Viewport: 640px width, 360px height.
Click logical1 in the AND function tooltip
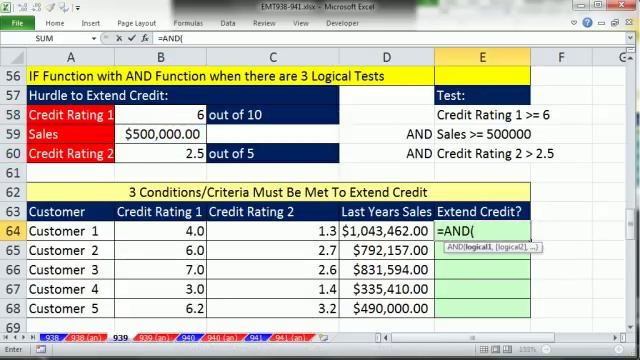click(478, 247)
